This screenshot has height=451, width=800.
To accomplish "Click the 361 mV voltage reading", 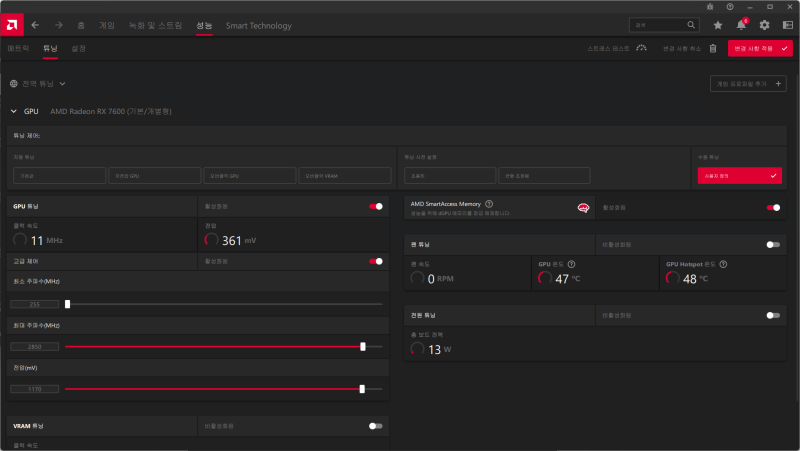I will (x=239, y=240).
